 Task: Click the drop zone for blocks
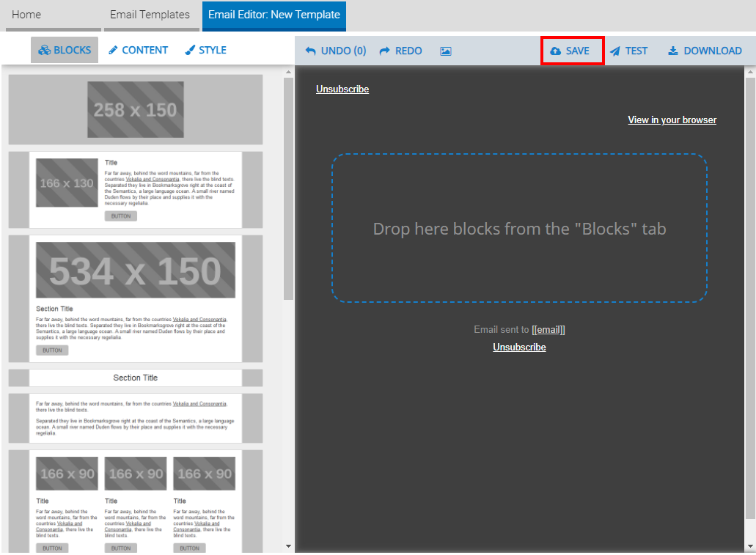pyautogui.click(x=519, y=229)
